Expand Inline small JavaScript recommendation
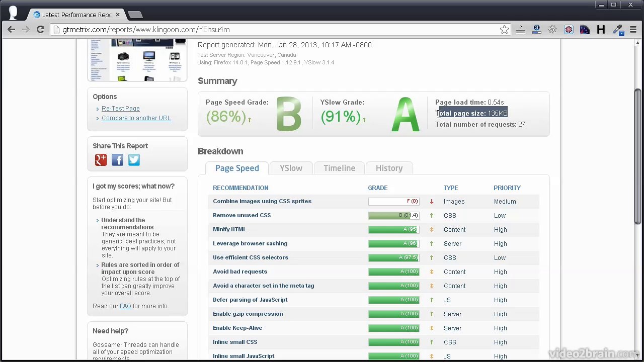644x362 pixels. click(244, 356)
